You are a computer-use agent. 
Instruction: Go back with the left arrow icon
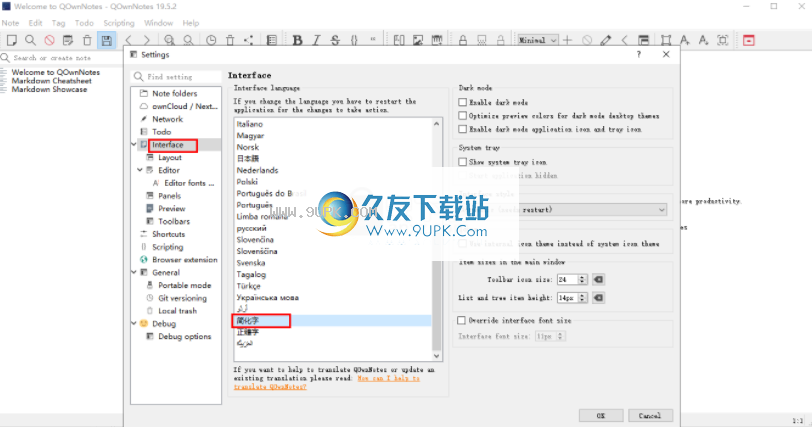[x=129, y=40]
